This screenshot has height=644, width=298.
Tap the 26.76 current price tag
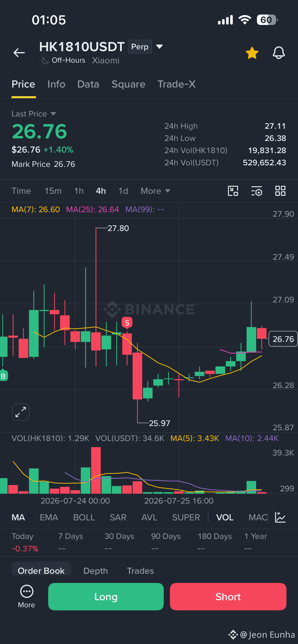[283, 339]
